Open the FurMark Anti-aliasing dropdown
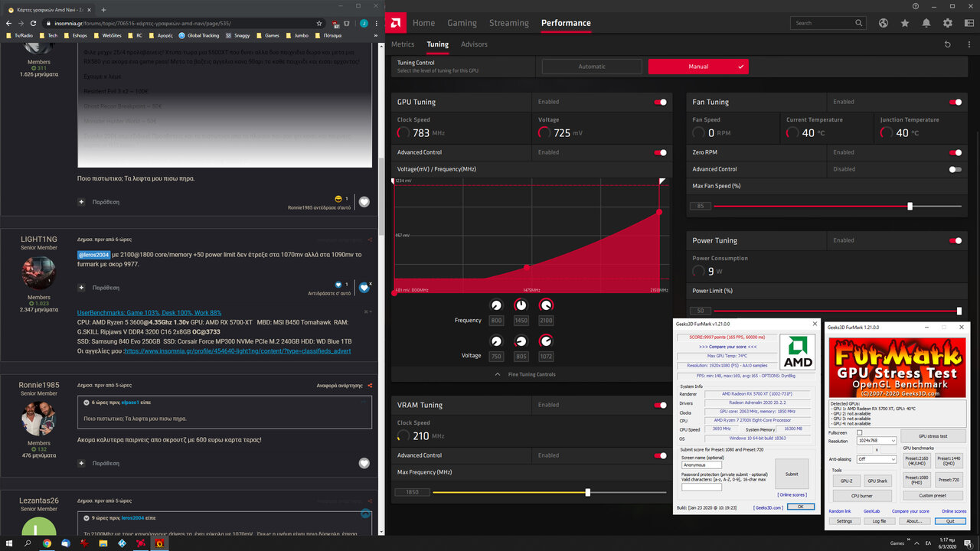The height and width of the screenshot is (551, 980). pos(877,459)
